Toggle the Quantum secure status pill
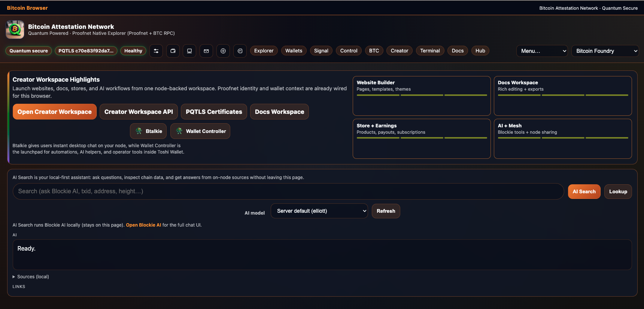This screenshot has width=644, height=309. 29,51
